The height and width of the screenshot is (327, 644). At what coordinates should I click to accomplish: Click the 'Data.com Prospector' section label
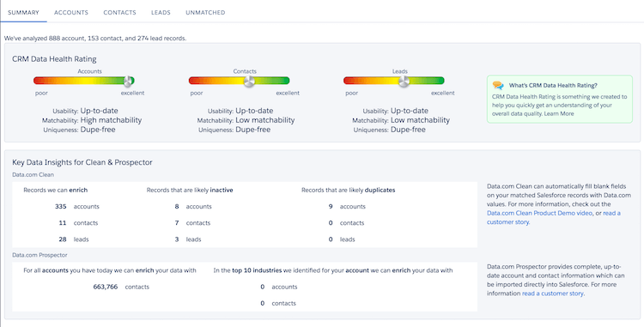(x=39, y=255)
